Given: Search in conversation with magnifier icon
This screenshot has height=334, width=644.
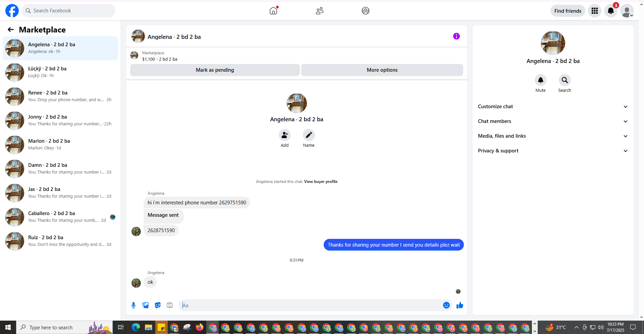Looking at the screenshot, I should pos(565,80).
